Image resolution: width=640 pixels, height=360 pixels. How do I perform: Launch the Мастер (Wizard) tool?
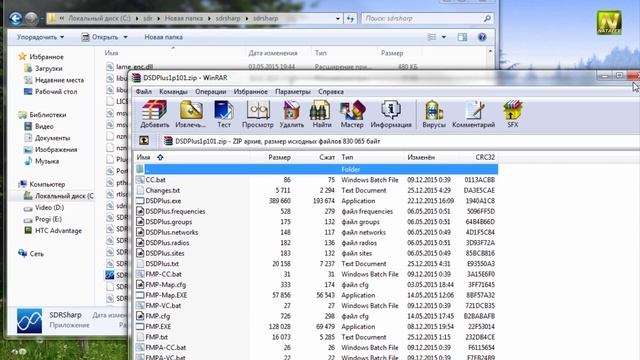tap(352, 114)
